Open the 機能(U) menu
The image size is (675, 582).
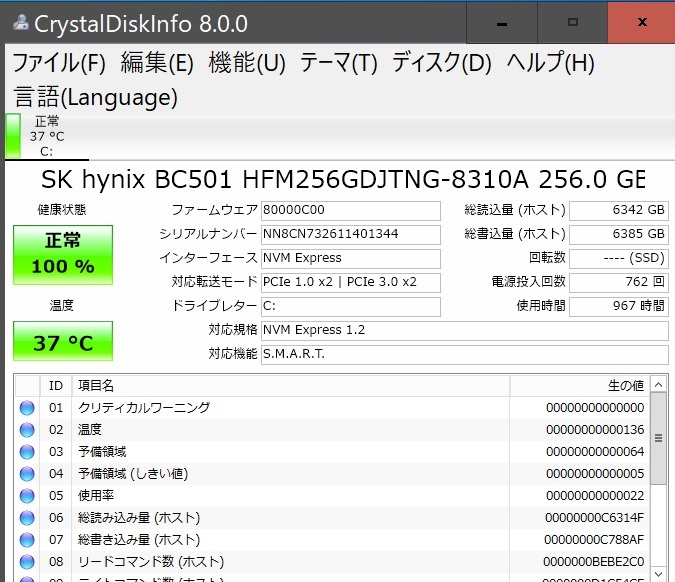point(247,63)
